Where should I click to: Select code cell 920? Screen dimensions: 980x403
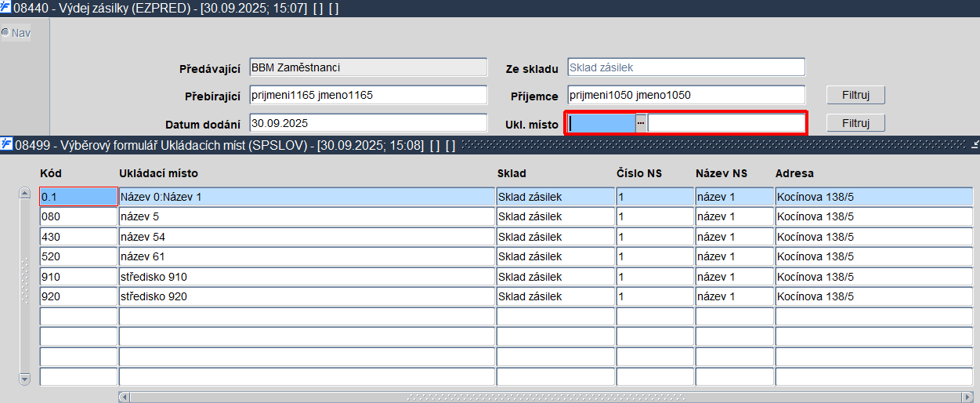tap(78, 296)
